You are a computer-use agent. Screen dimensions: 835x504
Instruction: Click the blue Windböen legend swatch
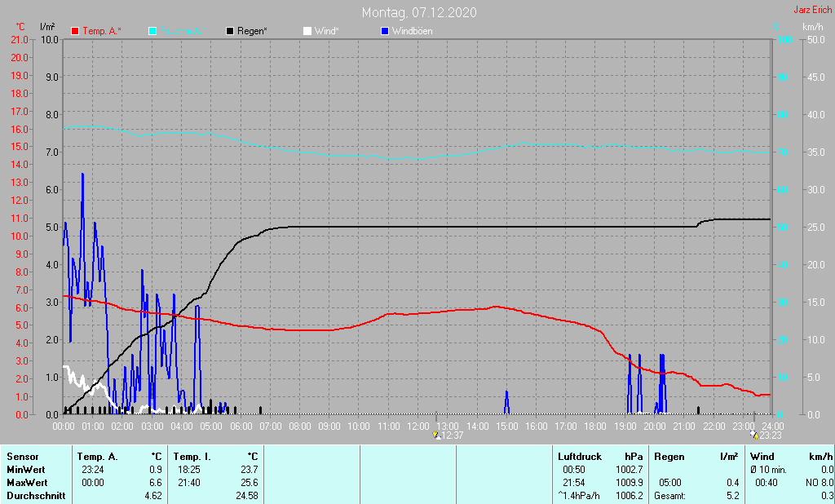385,32
